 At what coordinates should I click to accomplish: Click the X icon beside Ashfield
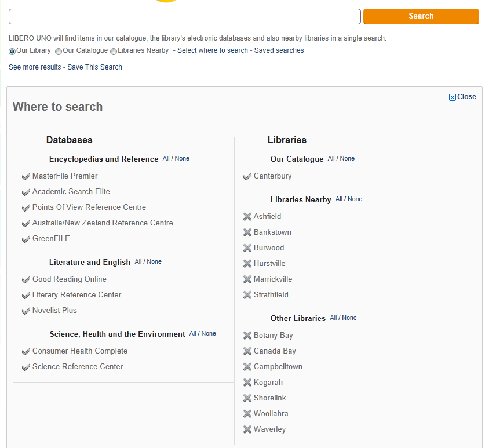[x=247, y=217]
